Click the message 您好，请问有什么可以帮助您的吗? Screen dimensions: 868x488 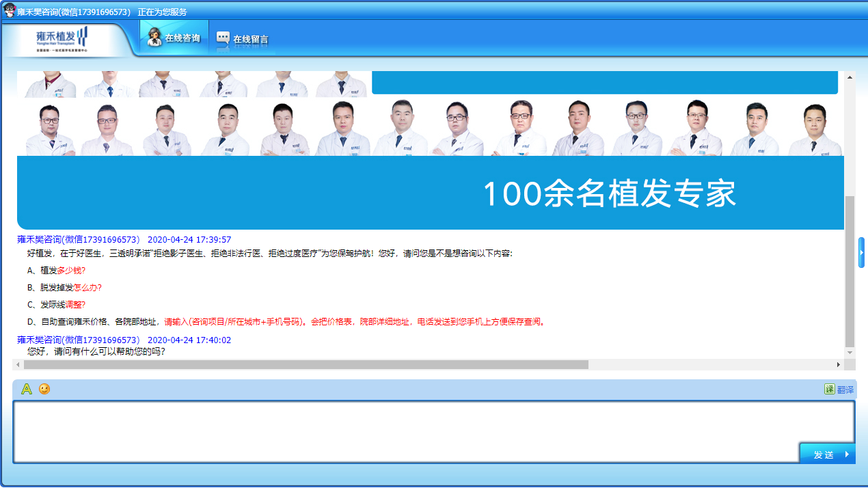click(x=96, y=351)
